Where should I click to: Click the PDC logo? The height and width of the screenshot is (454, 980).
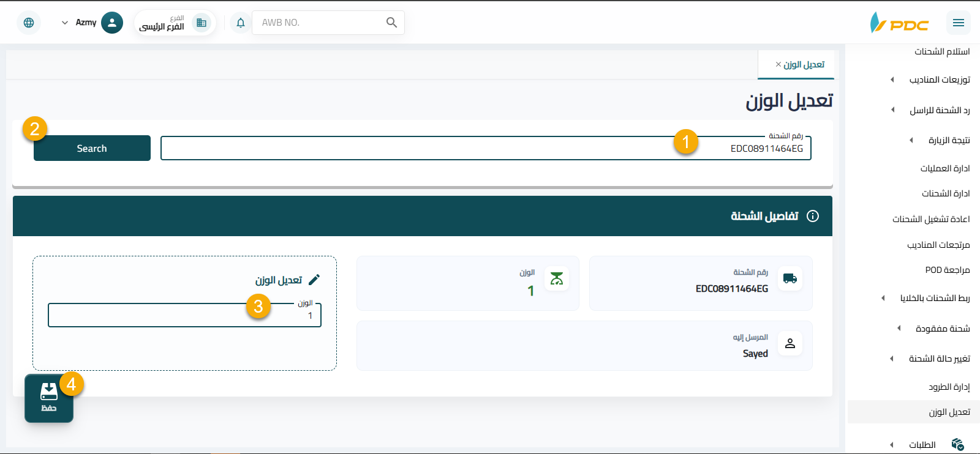[x=899, y=23]
